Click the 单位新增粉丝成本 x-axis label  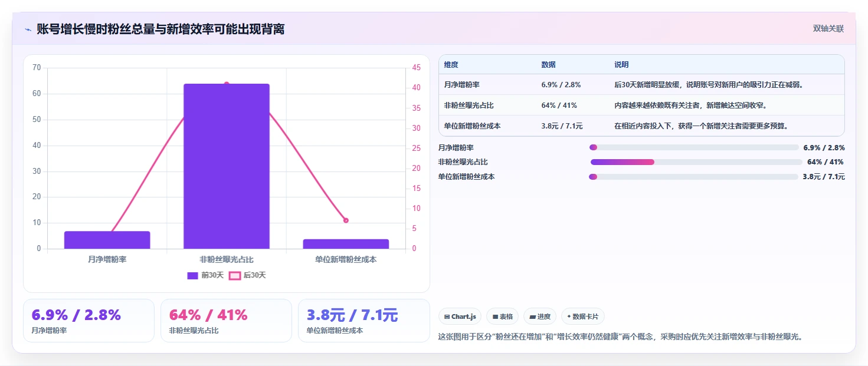click(x=346, y=259)
